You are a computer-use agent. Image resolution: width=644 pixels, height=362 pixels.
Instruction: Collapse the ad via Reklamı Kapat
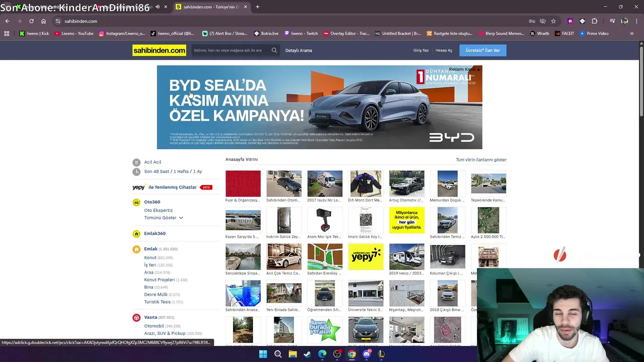(x=464, y=69)
